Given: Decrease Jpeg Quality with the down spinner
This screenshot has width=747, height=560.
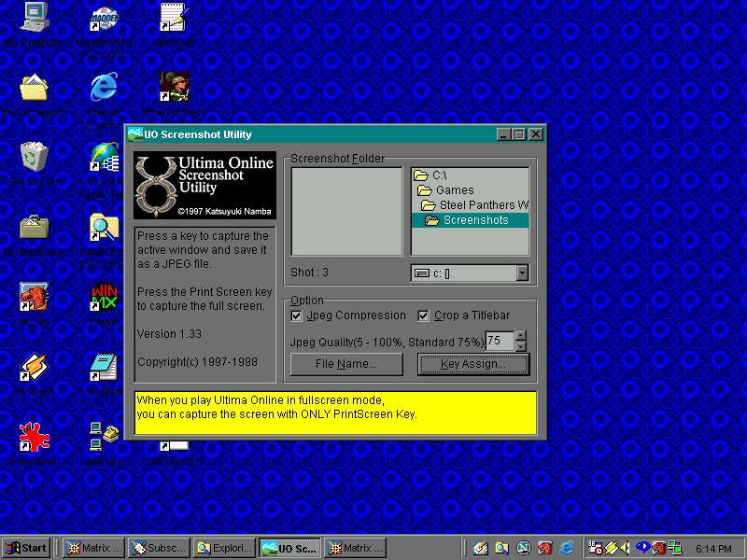Looking at the screenshot, I should click(x=521, y=346).
